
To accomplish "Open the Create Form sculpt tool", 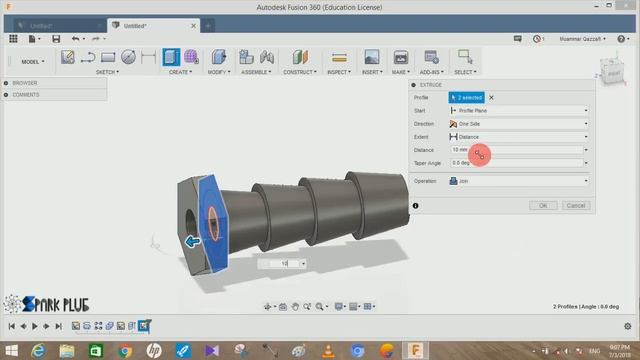I will 191,57.
